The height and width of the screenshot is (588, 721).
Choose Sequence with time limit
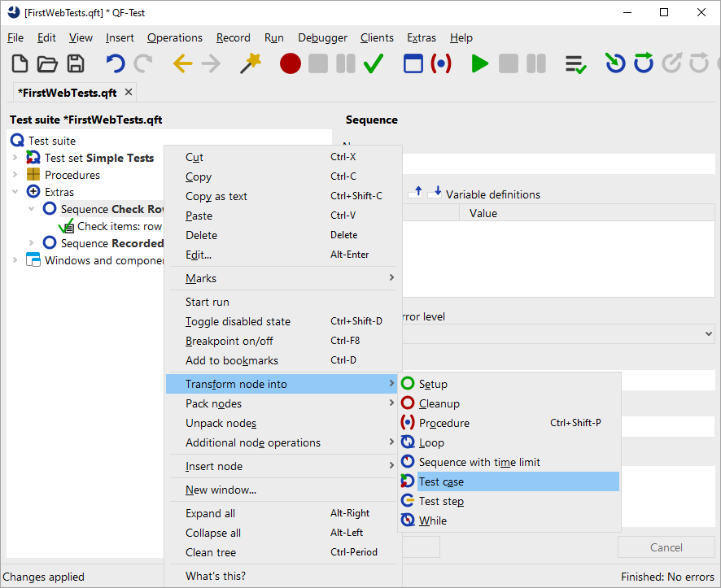(x=509, y=462)
